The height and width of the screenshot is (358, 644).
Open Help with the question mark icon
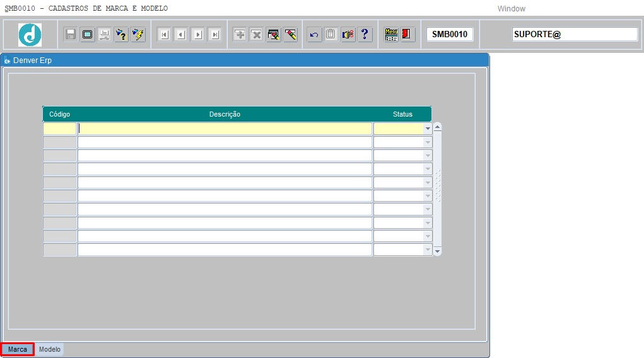[x=365, y=35]
